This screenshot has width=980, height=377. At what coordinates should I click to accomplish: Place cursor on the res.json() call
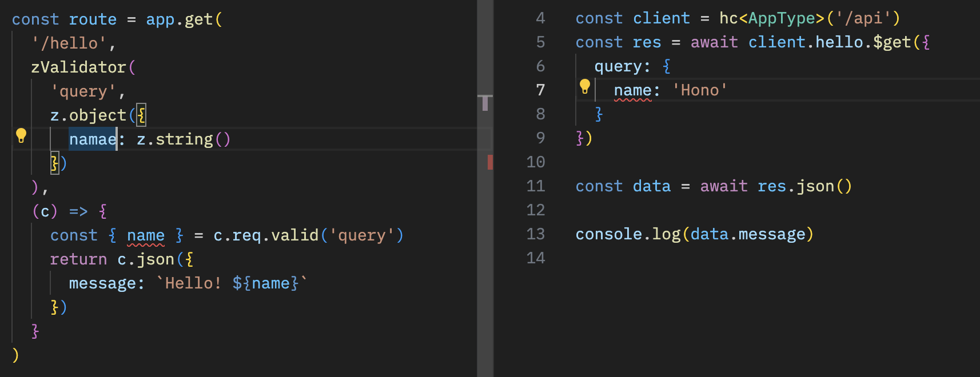(x=804, y=186)
